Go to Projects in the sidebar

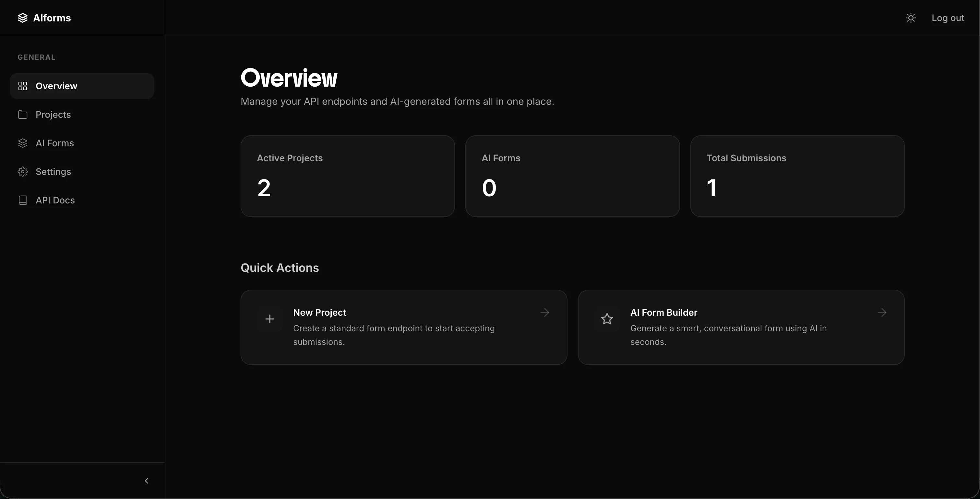click(82, 115)
